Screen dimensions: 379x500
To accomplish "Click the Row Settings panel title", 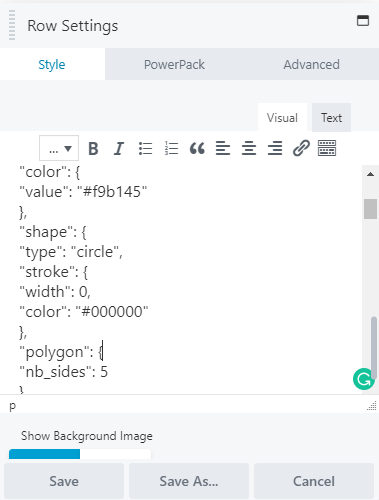I will 73,26.
